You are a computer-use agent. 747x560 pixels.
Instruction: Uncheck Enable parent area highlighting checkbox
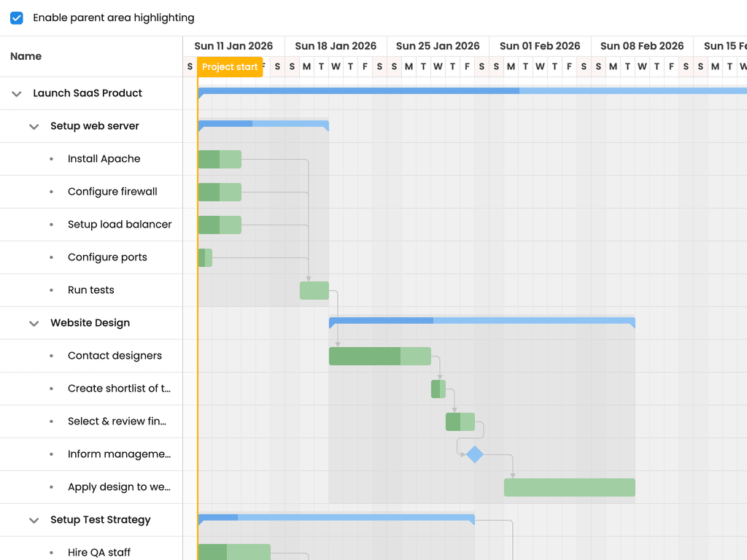pyautogui.click(x=17, y=18)
